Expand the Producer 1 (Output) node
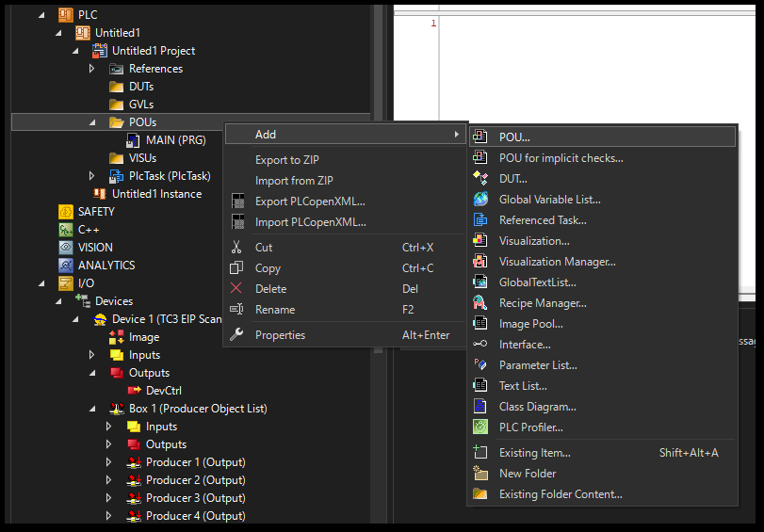Screen dimensions: 764x532 110,462
